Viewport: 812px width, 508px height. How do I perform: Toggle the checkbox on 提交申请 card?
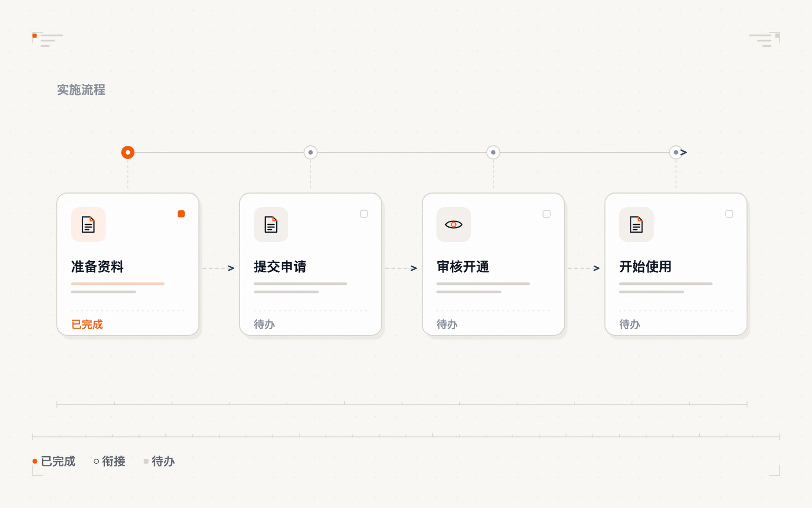pos(364,214)
